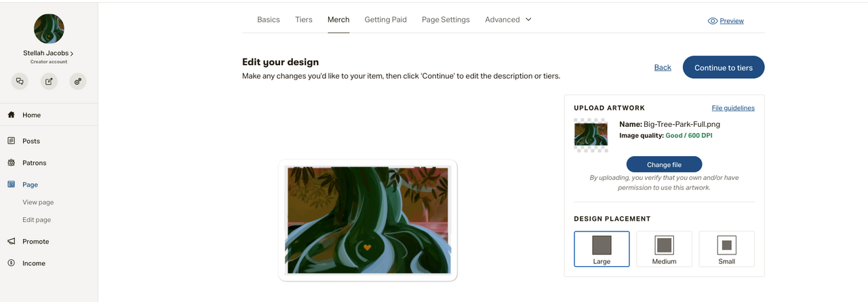Switch to the Tiers tab
The image size is (868, 302).
[304, 20]
